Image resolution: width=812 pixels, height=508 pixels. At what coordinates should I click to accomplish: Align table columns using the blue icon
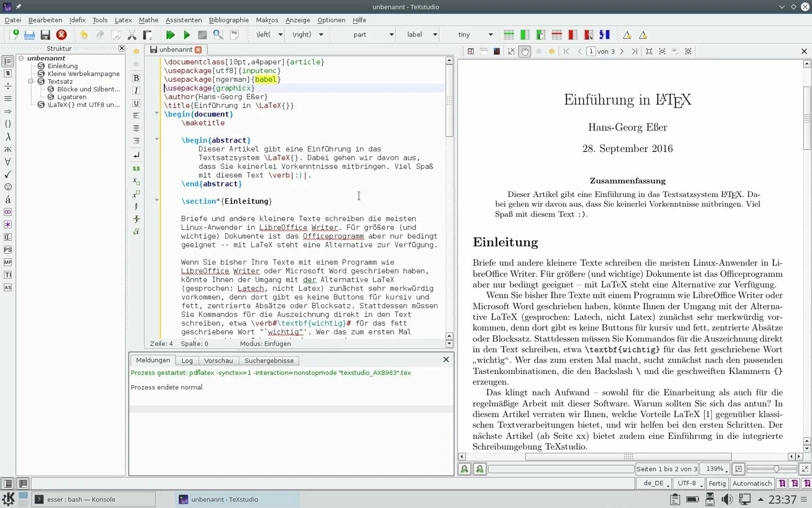604,35
